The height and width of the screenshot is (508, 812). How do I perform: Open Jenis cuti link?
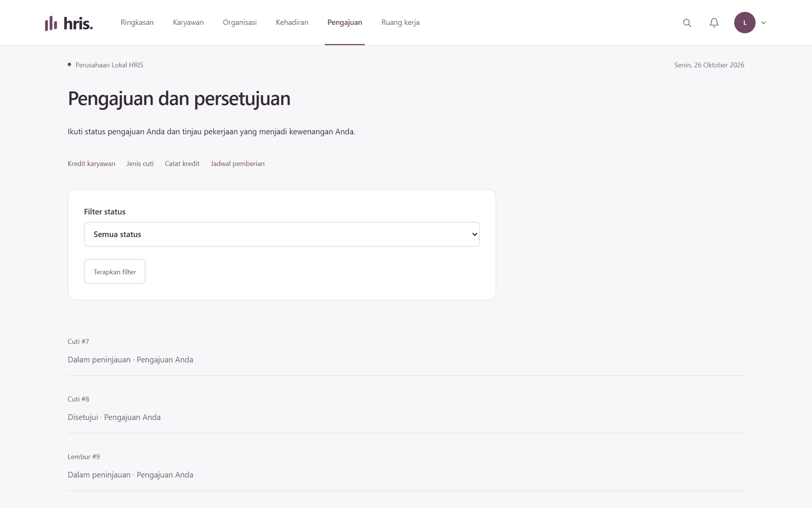pos(140,164)
